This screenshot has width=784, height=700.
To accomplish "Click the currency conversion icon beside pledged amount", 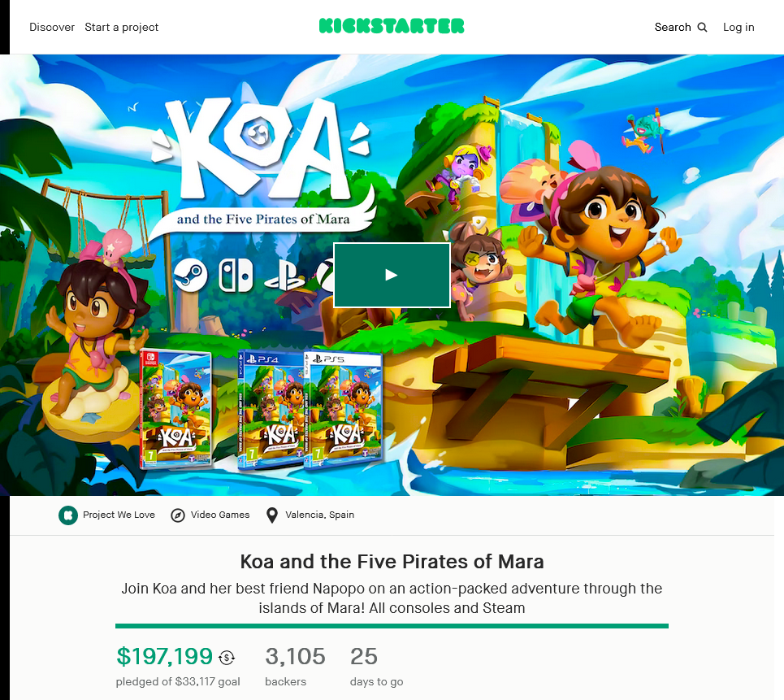I will [x=227, y=657].
